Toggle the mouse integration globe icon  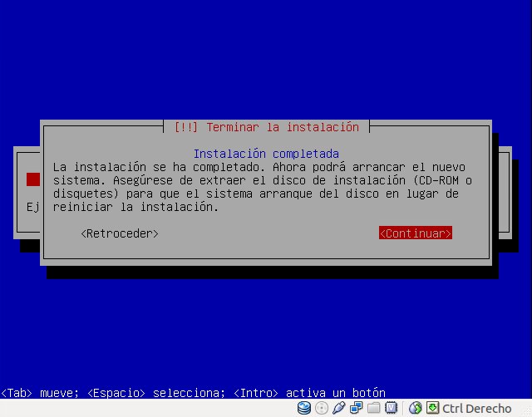[x=415, y=408]
